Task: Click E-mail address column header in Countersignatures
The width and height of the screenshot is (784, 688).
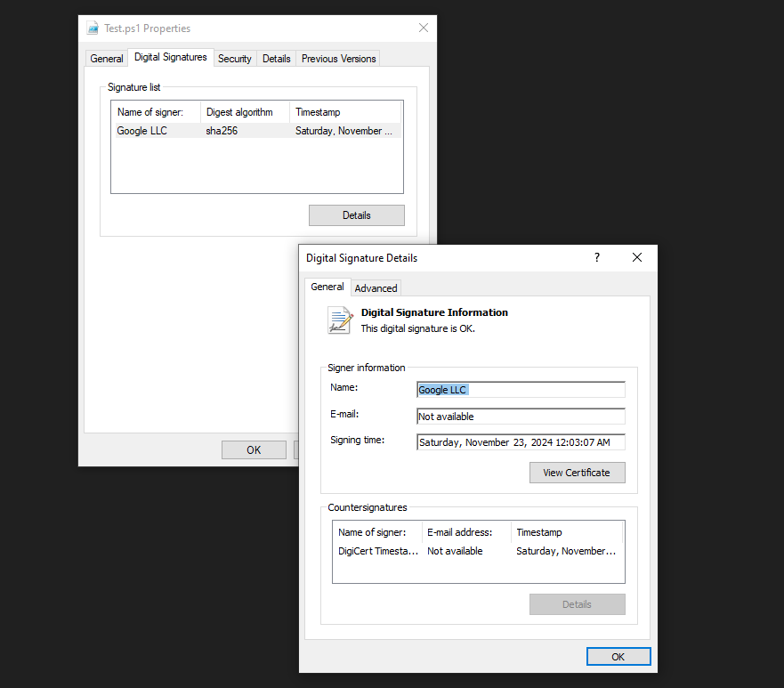Action: pyautogui.click(x=466, y=532)
